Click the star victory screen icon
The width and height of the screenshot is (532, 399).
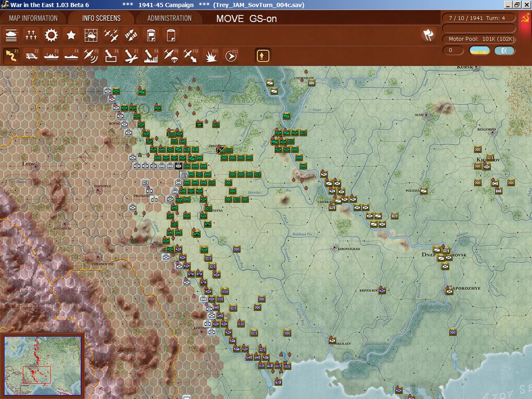pos(71,35)
